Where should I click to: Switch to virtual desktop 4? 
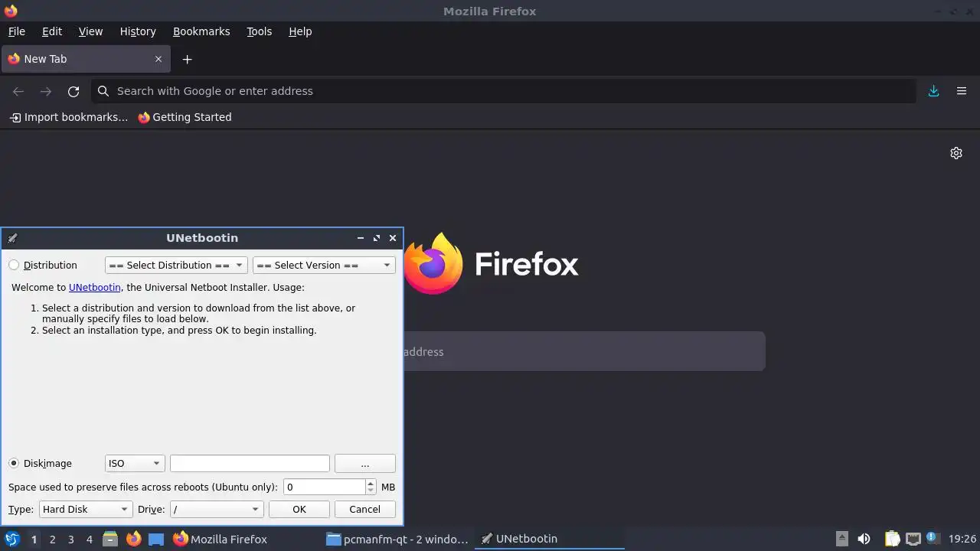click(x=89, y=539)
